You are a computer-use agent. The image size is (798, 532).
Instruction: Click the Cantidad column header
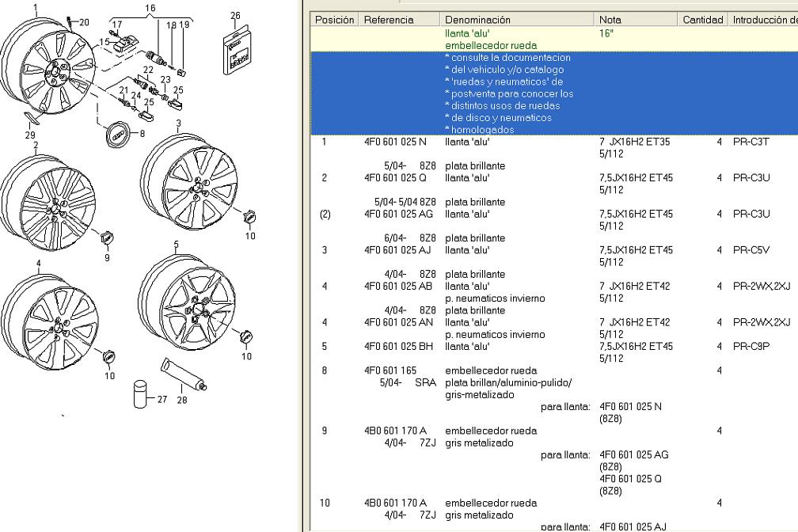703,20
